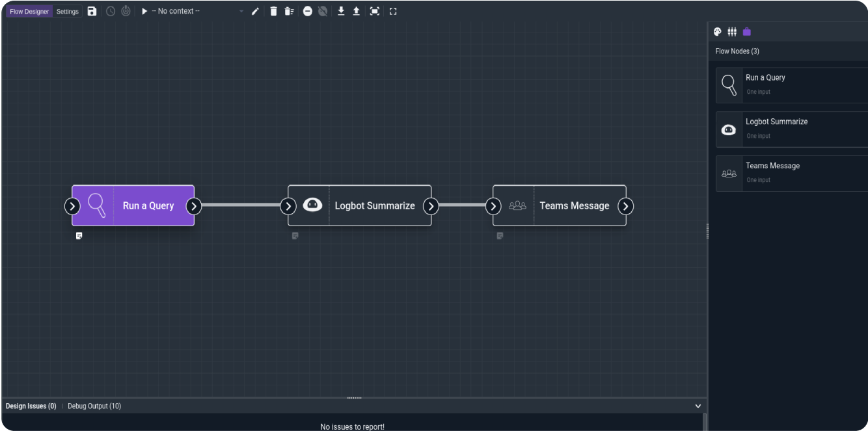This screenshot has height=431, width=868.
Task: Click the bottom panel vertical scrollbar
Action: 704,422
